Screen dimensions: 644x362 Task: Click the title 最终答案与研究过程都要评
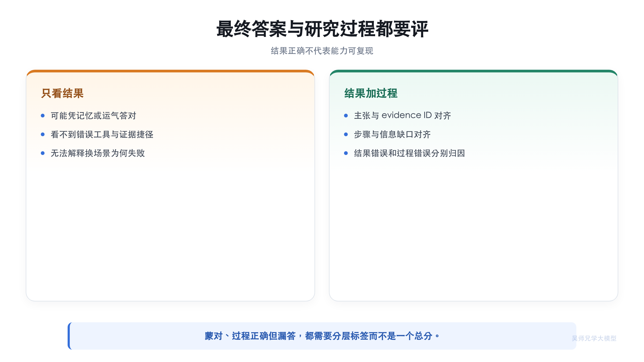pyautogui.click(x=322, y=29)
